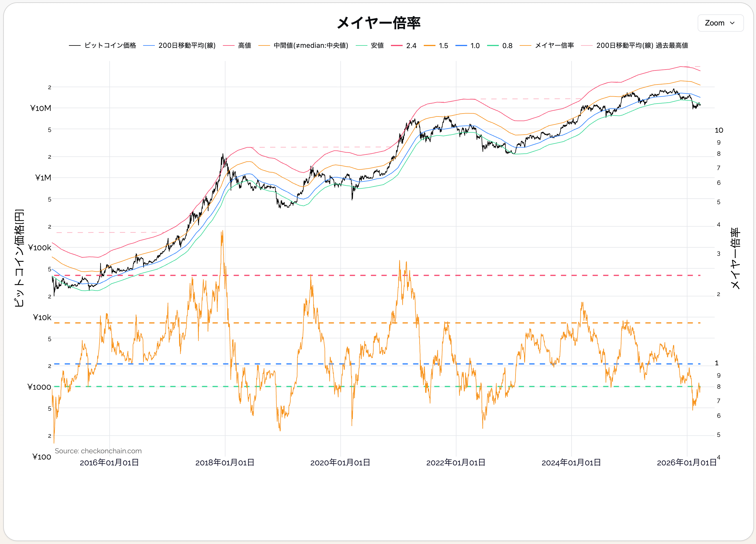Image resolution: width=756 pixels, height=544 pixels.
Task: Toggle the 1.0 blue legend entry
Action: tap(475, 46)
